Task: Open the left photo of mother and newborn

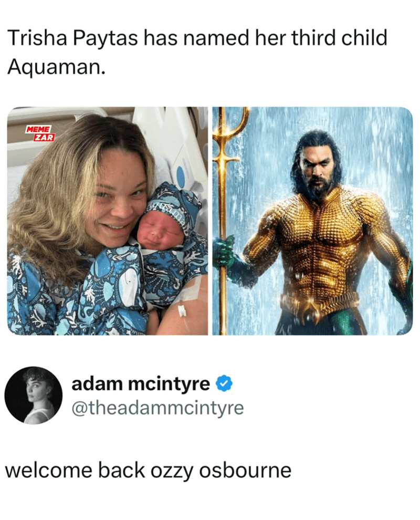Action: pyautogui.click(x=108, y=221)
